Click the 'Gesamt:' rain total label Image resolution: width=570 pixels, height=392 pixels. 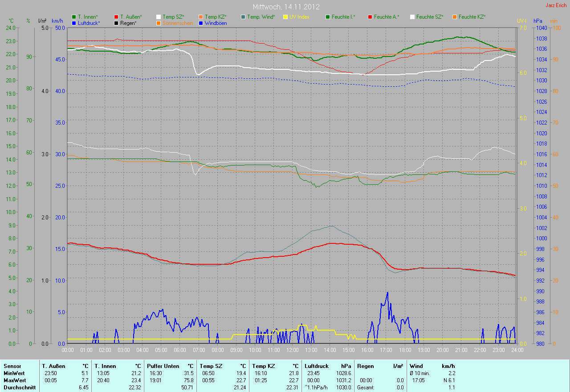click(366, 388)
